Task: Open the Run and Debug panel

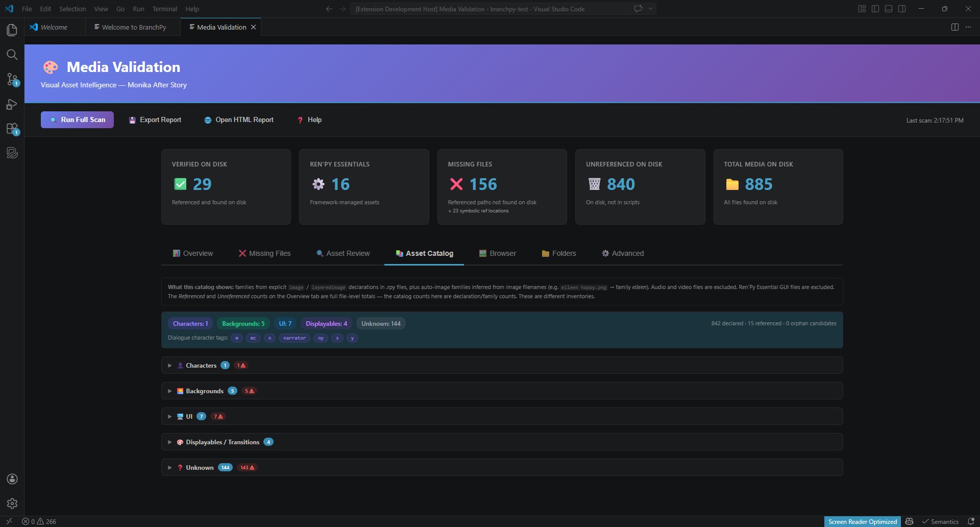Action: (x=12, y=104)
